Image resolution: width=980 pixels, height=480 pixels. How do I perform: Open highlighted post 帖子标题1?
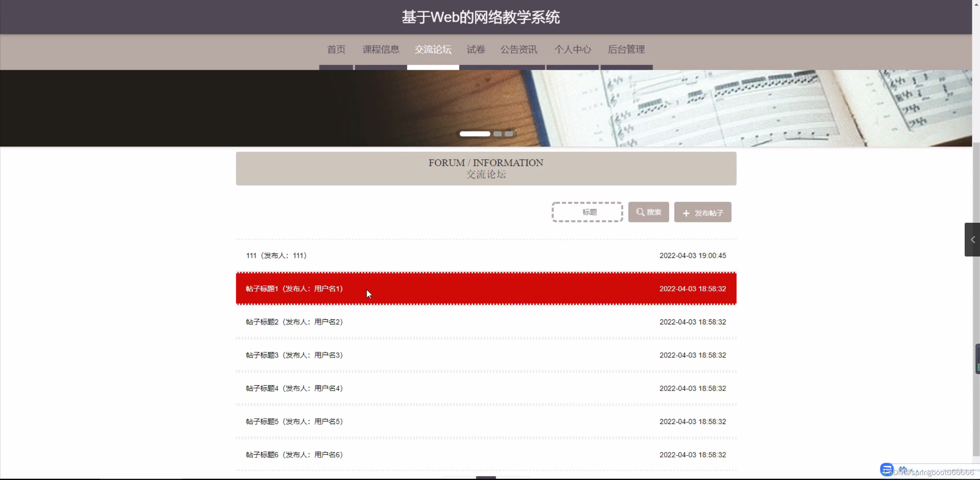tap(294, 289)
